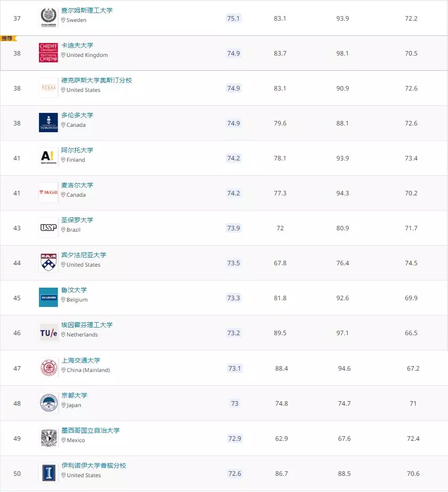Open the 墨西哥国立自治大学 link
This screenshot has height=492, width=448.
tap(90, 430)
